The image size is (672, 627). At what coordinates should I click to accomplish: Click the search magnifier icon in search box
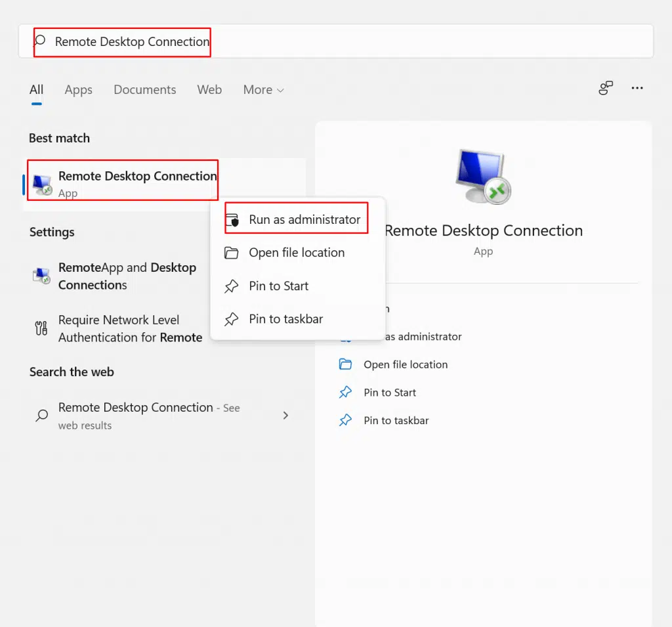(x=41, y=41)
